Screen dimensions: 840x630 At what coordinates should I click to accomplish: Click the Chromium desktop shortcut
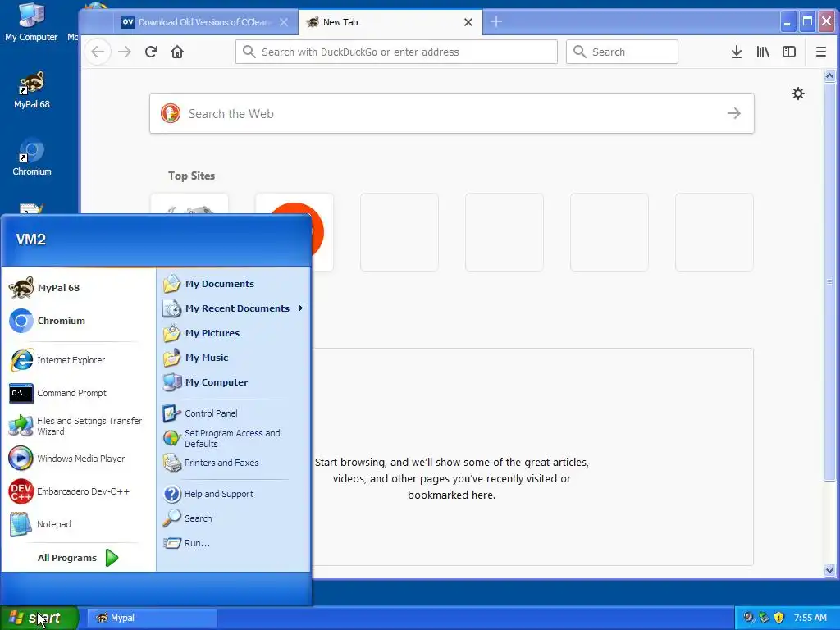click(x=32, y=157)
